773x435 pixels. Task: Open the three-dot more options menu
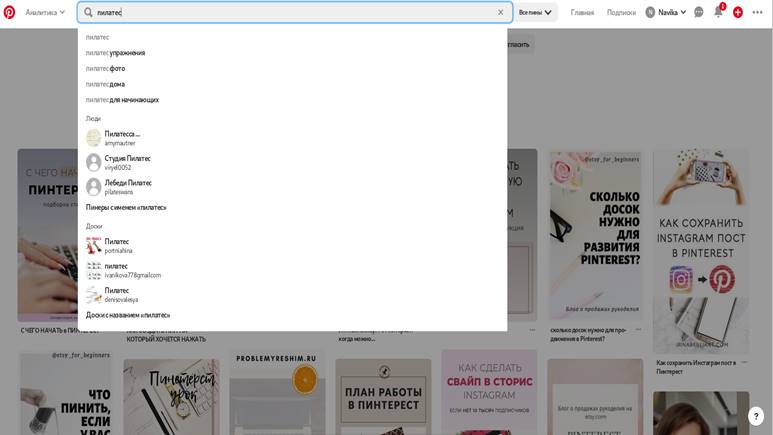[x=758, y=12]
